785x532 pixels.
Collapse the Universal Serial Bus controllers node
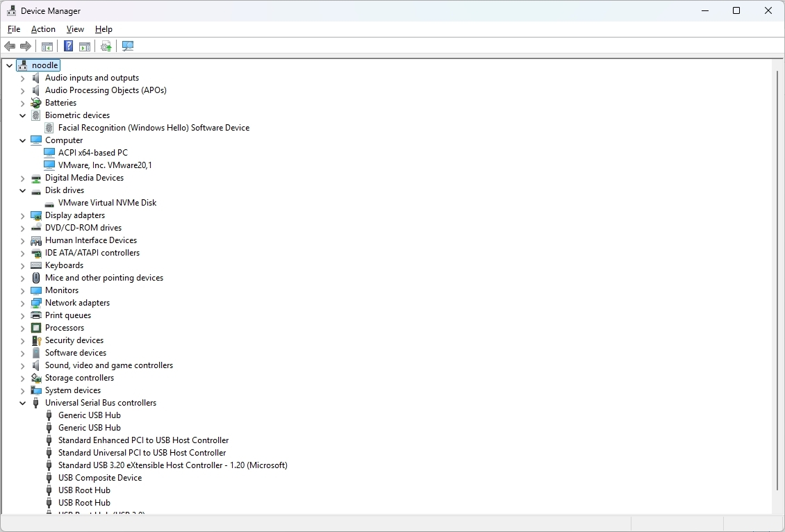pos(22,403)
